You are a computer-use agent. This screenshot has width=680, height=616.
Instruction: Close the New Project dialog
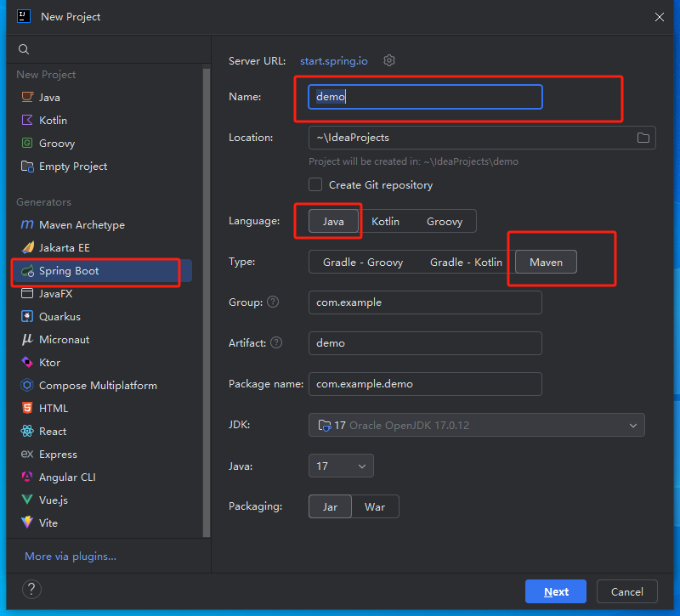point(660,17)
